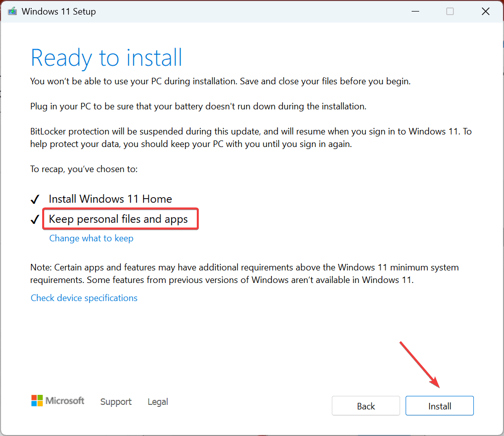Open the Check device specifications link
Viewport: 504px width, 436px height.
pos(84,298)
